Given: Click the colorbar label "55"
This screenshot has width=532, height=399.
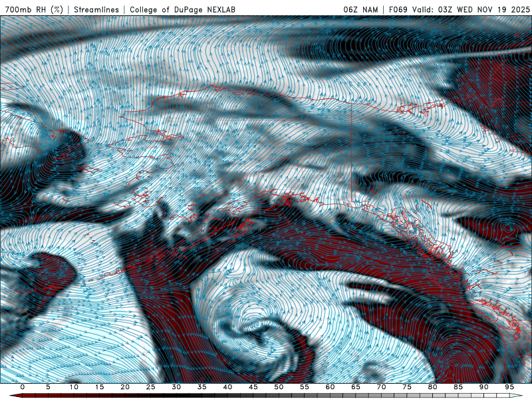Looking at the screenshot, I should pos(305,387).
